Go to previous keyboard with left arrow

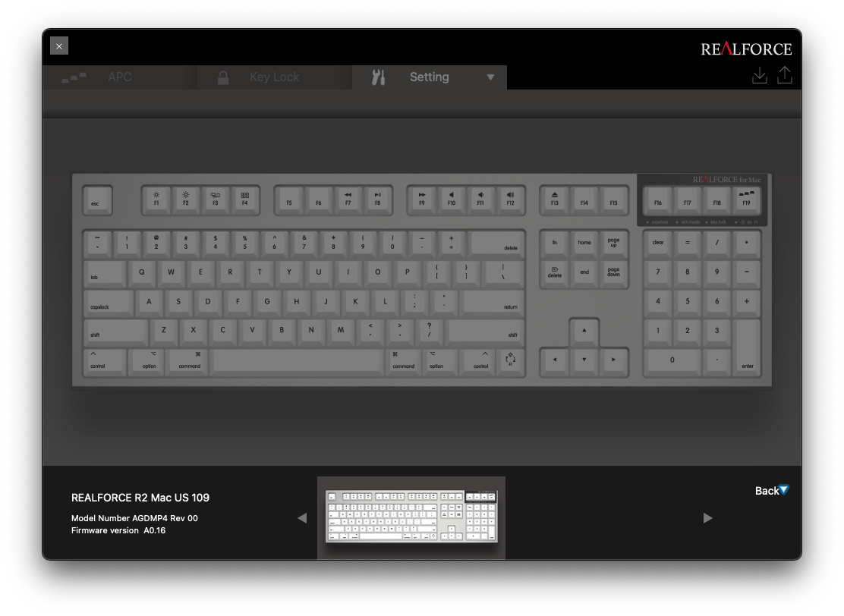tap(302, 518)
